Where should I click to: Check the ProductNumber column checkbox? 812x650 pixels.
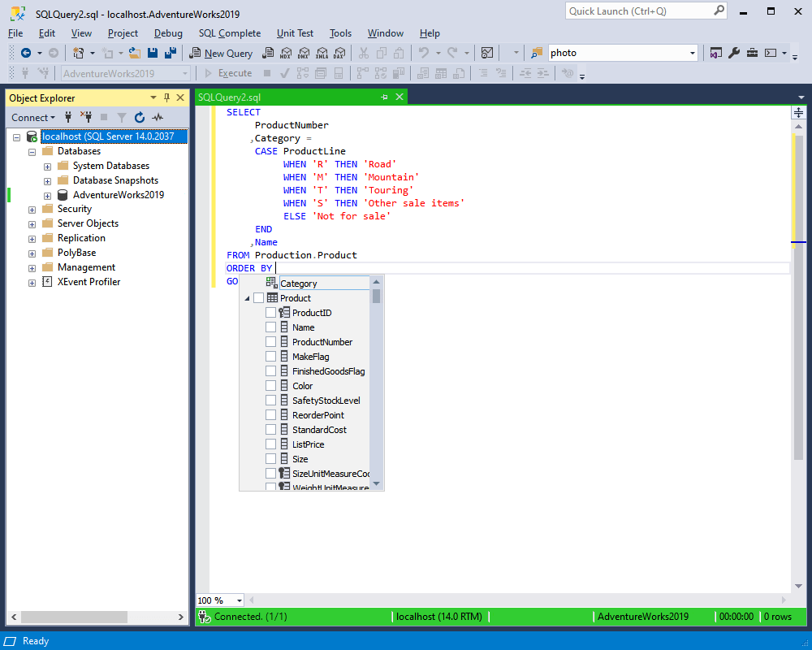pos(270,341)
